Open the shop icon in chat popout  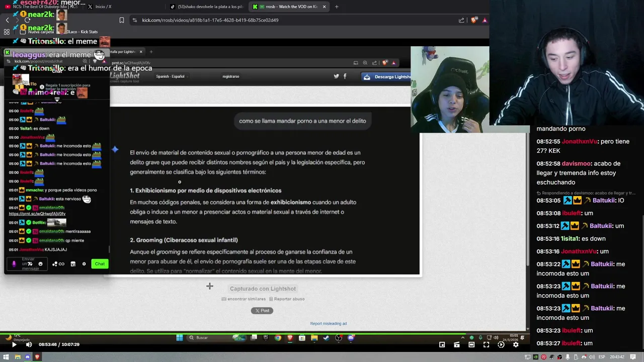pyautogui.click(x=73, y=264)
